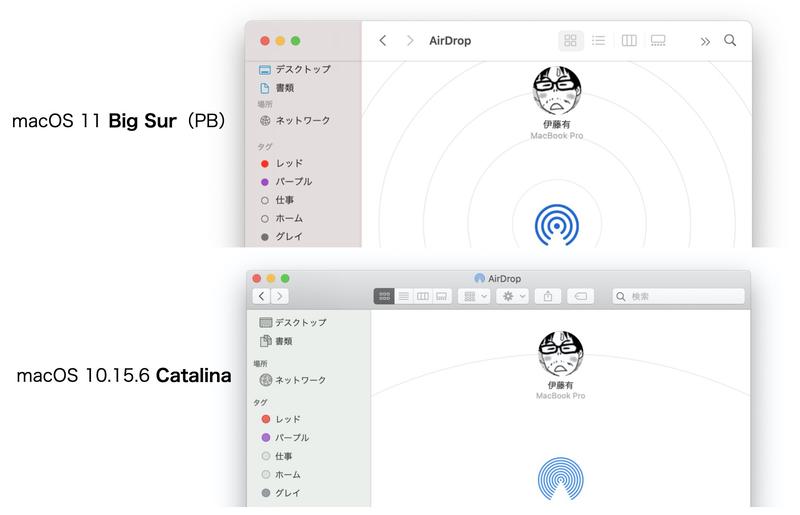
Task: Select icon view in Catalina toolbar
Action: coord(384,296)
